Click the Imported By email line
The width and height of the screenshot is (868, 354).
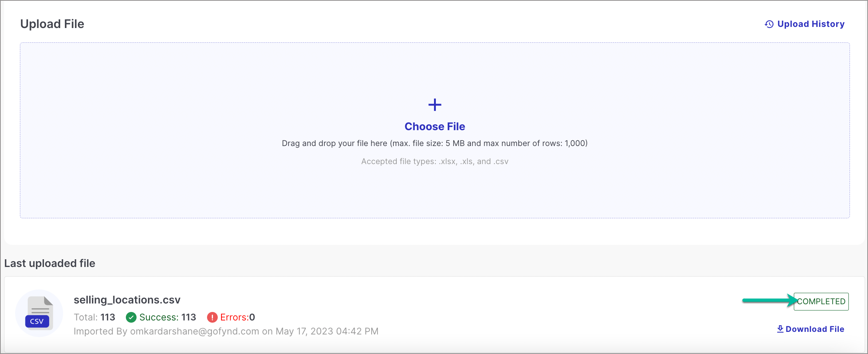pos(226,331)
